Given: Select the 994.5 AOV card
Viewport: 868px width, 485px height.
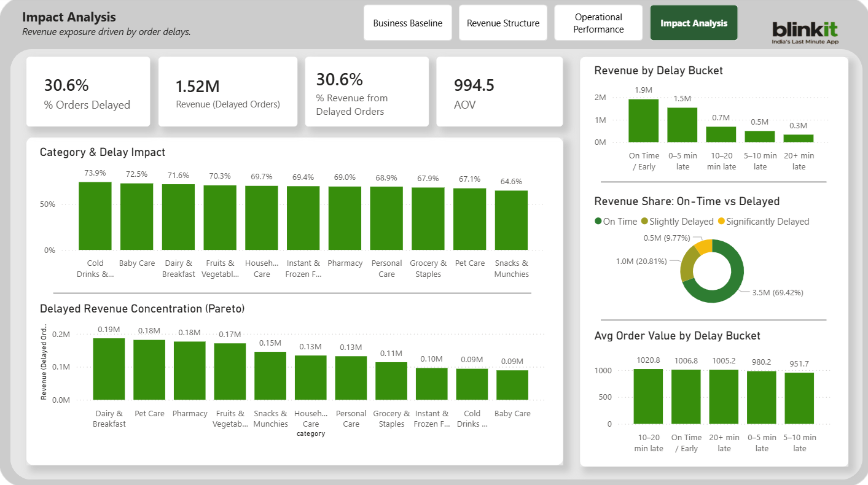Looking at the screenshot, I should pyautogui.click(x=499, y=91).
